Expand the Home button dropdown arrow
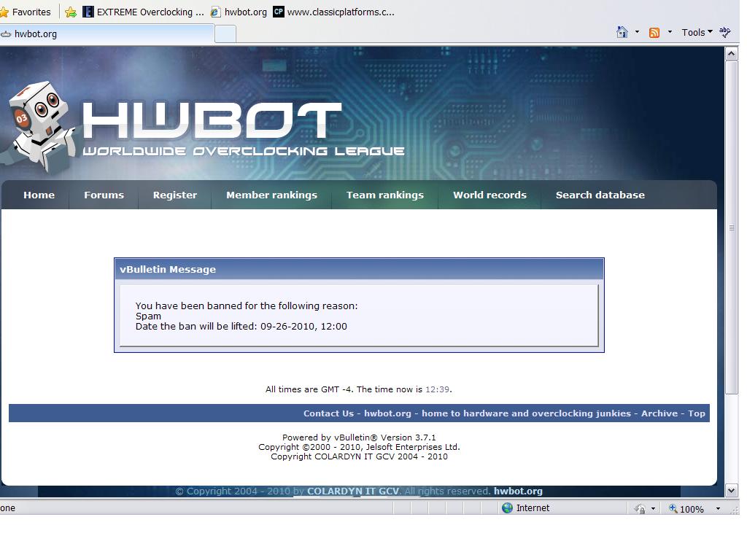 (637, 32)
